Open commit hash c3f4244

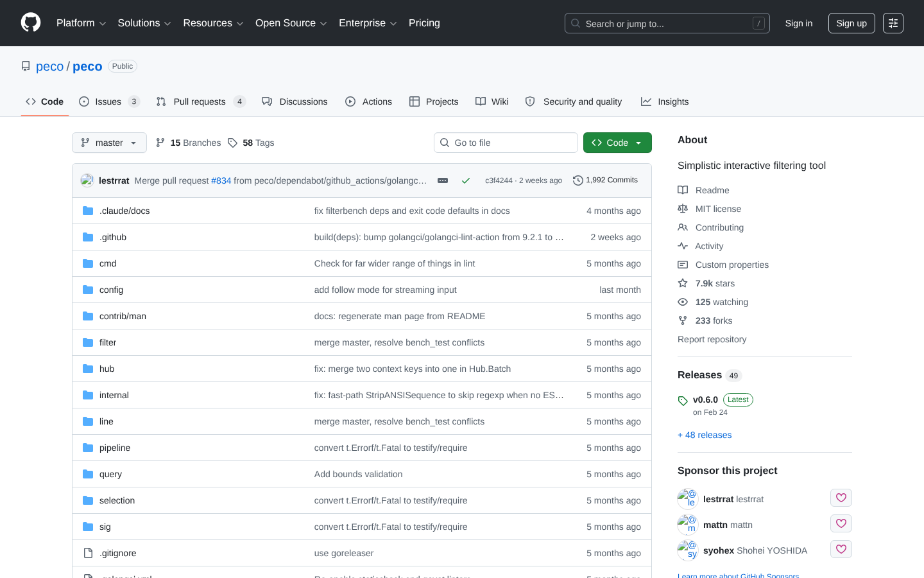(499, 180)
